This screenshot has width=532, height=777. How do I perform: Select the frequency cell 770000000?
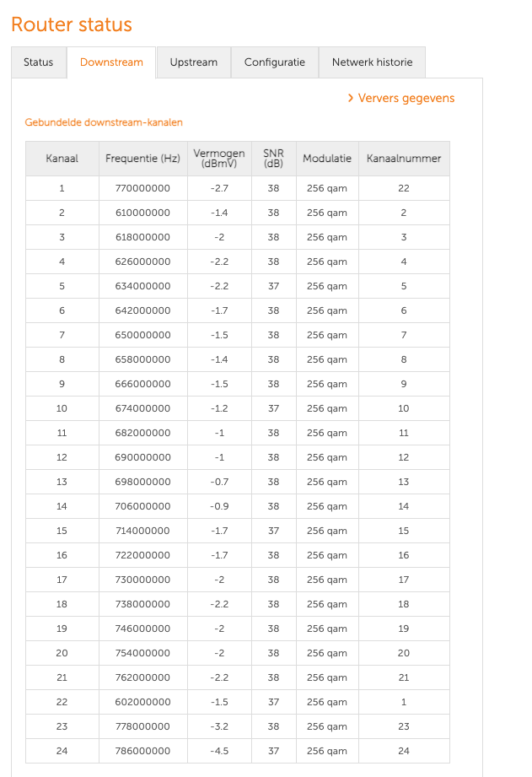[x=142, y=188]
